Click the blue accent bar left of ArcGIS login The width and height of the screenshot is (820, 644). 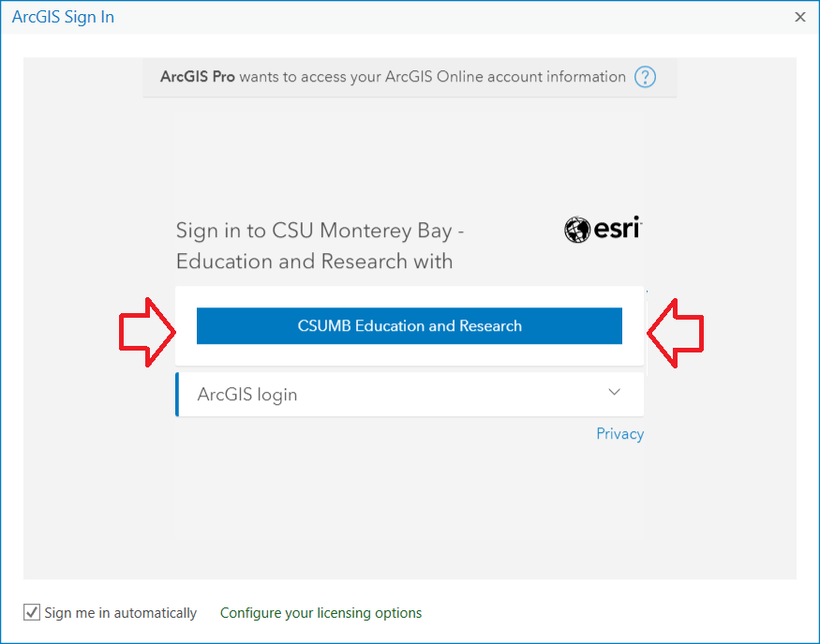(x=176, y=395)
